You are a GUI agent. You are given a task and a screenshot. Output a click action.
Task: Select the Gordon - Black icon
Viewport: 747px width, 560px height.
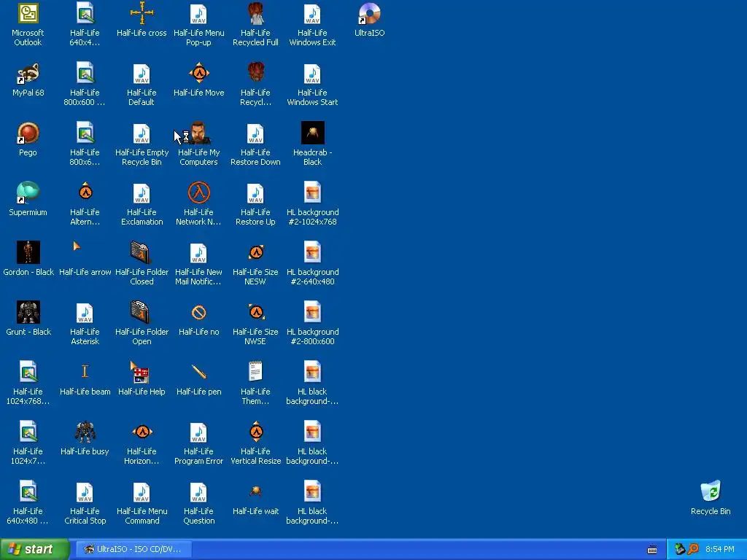click(x=28, y=259)
